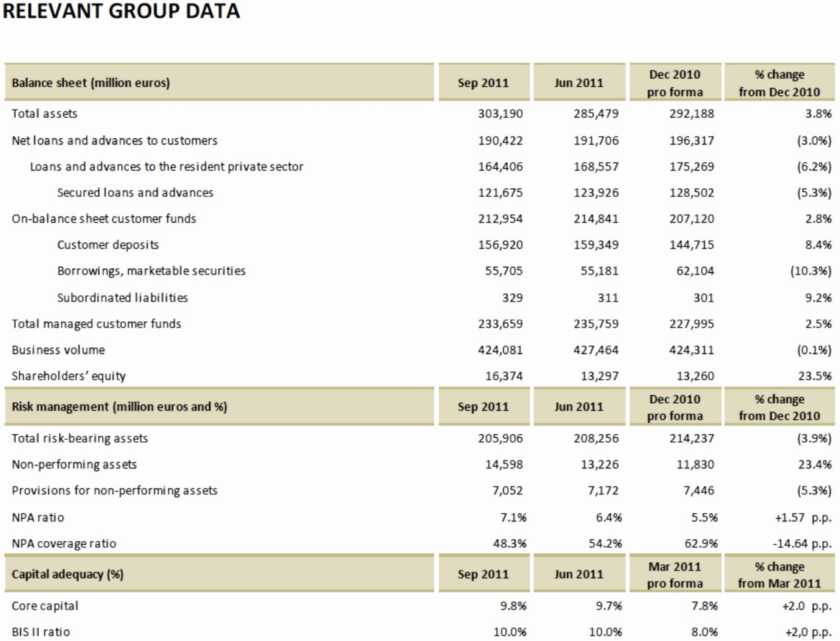Click the Jun 2011 column header
This screenshot has height=641, width=840.
pos(579,83)
